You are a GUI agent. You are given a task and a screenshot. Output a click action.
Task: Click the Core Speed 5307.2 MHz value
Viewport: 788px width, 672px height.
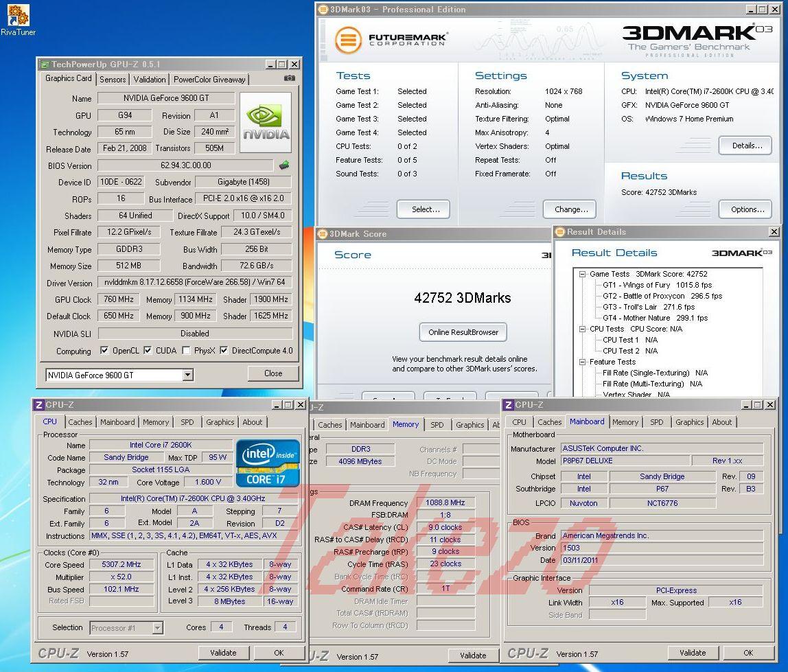[x=121, y=564]
